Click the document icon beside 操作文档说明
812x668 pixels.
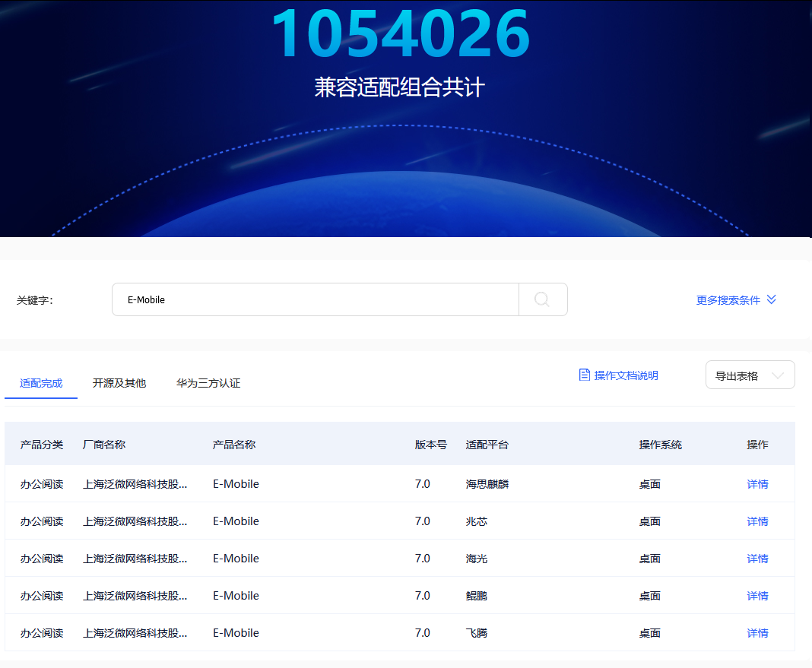tap(583, 375)
